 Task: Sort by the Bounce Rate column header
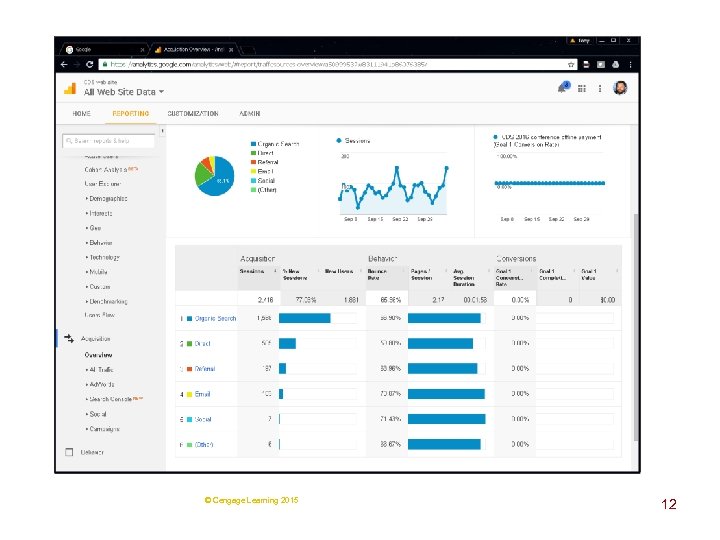[377, 275]
